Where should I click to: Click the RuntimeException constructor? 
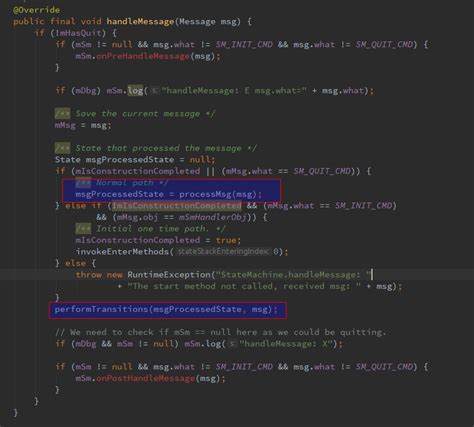pyautogui.click(x=169, y=275)
